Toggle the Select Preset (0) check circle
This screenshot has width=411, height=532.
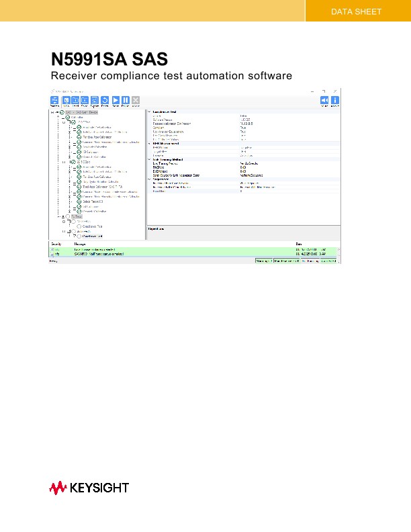(x=79, y=202)
